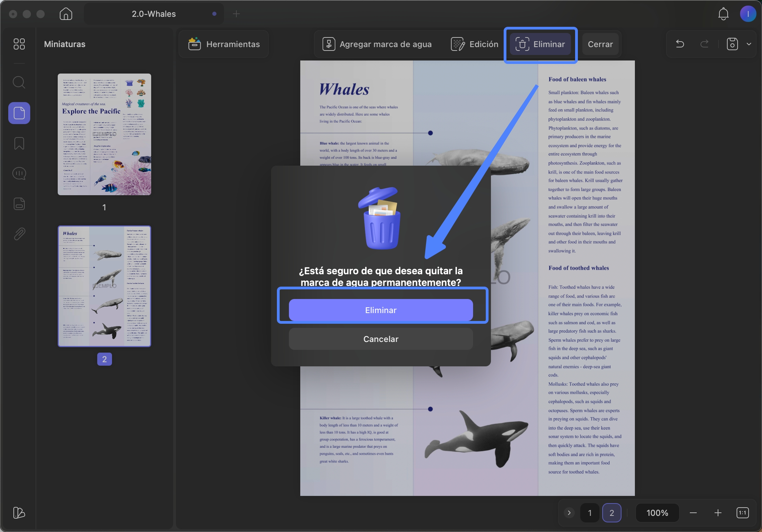Zoom in with the plus icon
The height and width of the screenshot is (532, 762).
718,513
